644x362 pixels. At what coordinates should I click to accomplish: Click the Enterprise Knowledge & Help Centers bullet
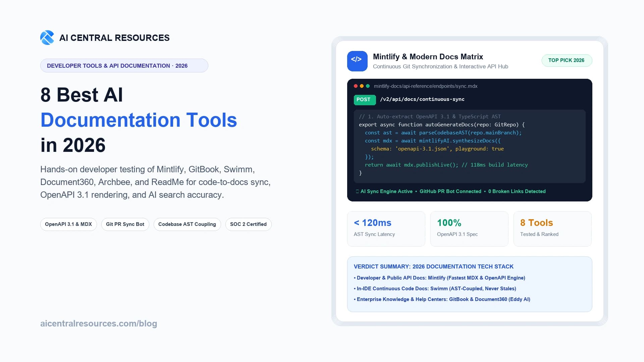click(442, 299)
